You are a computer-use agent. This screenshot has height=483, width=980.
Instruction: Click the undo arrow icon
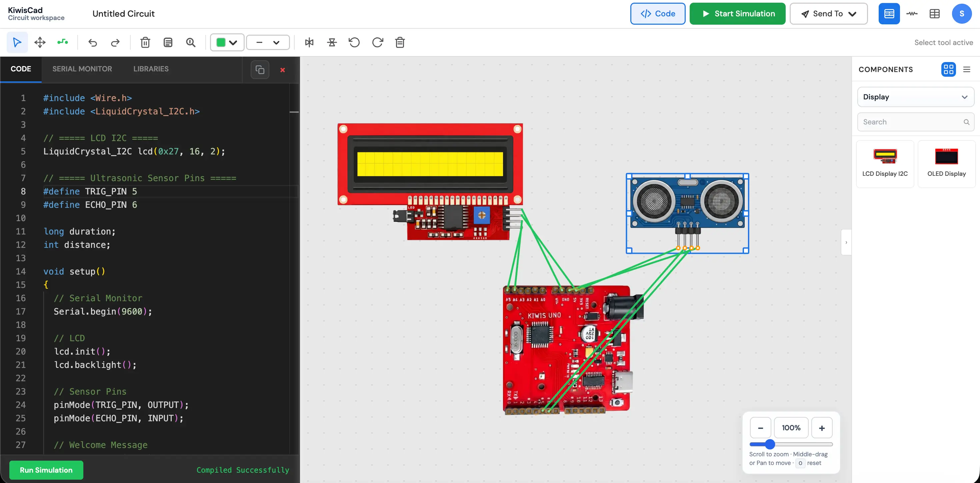(x=92, y=42)
